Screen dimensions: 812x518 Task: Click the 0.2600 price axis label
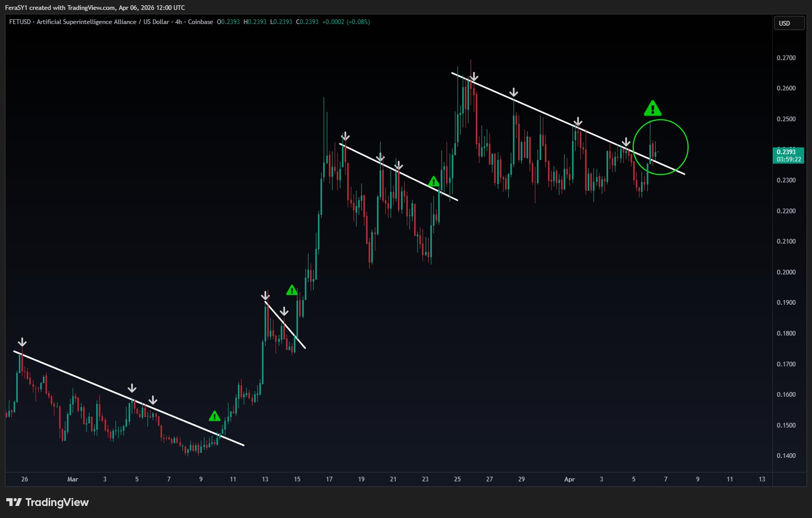(786, 88)
